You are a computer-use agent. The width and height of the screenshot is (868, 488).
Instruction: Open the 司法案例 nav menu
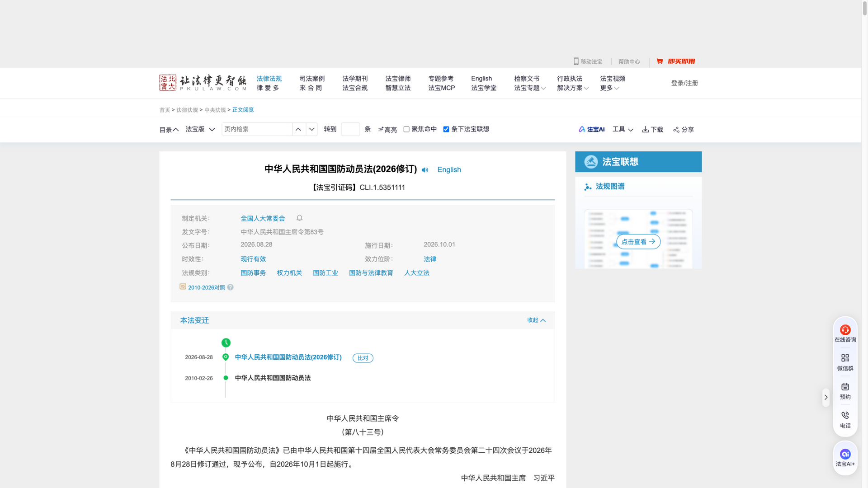(312, 79)
